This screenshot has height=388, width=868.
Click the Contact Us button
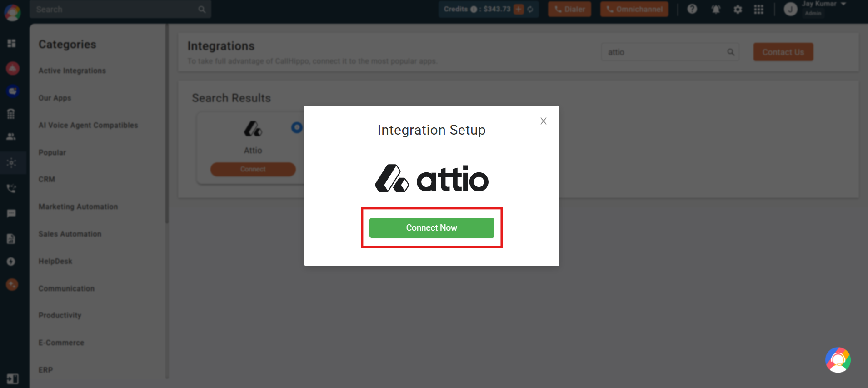pos(783,52)
